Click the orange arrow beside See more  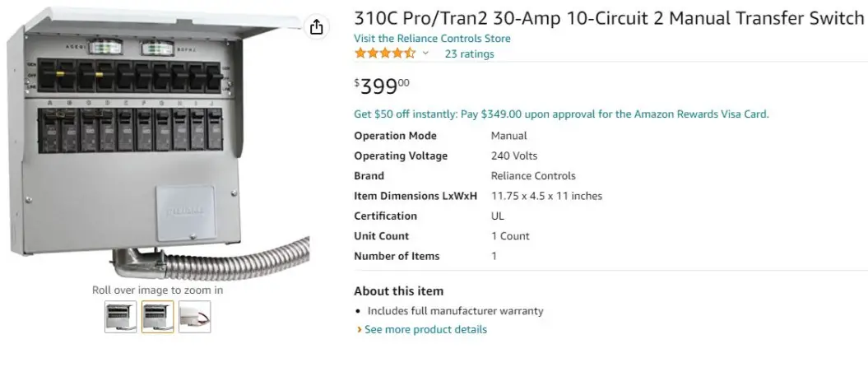(x=359, y=330)
